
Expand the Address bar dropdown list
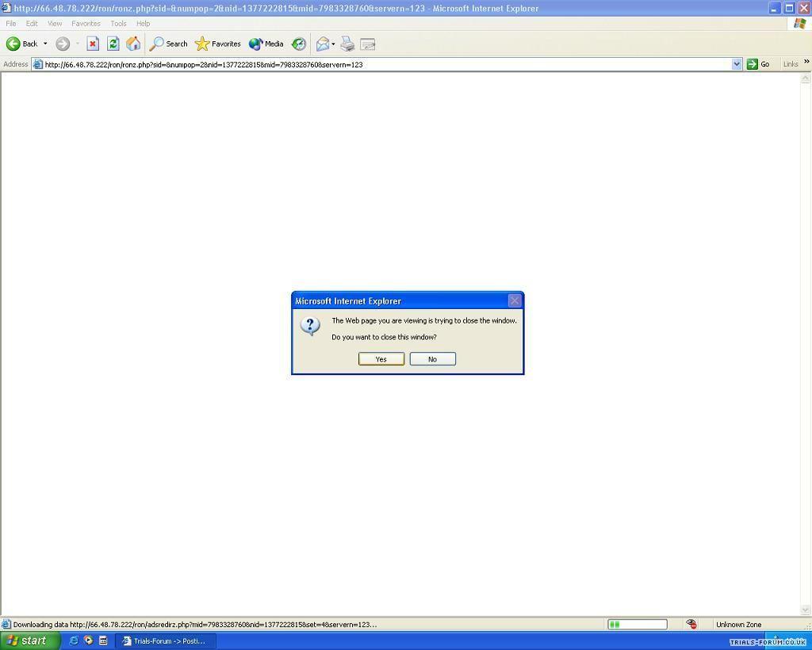point(737,64)
